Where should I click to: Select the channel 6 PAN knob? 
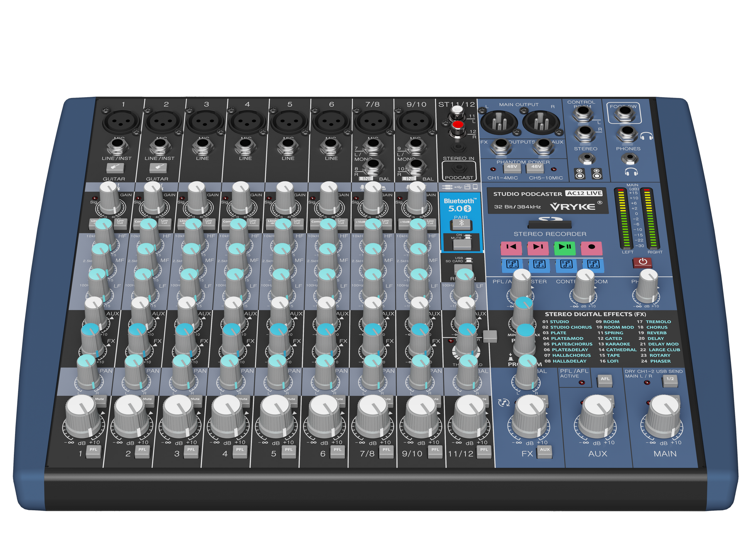326,372
